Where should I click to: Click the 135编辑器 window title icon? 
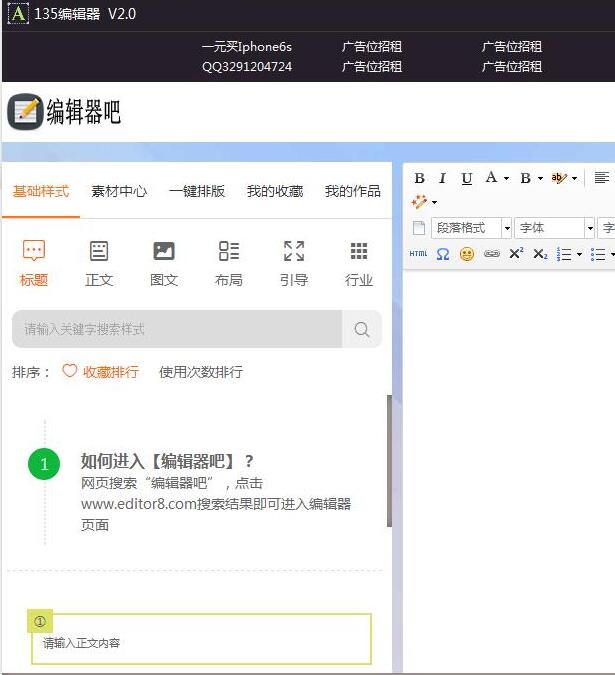(18, 14)
